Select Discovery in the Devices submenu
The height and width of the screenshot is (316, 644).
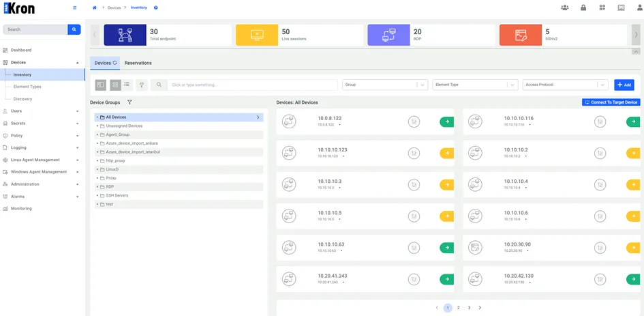(22, 99)
